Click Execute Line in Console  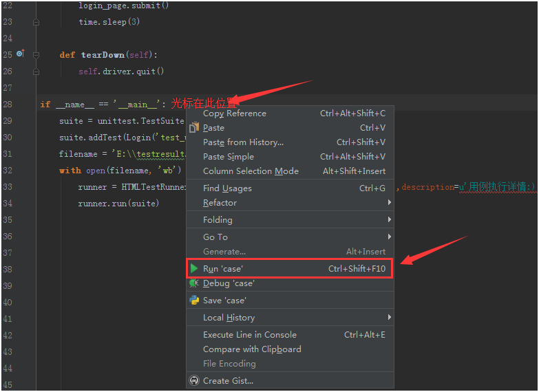click(x=250, y=335)
